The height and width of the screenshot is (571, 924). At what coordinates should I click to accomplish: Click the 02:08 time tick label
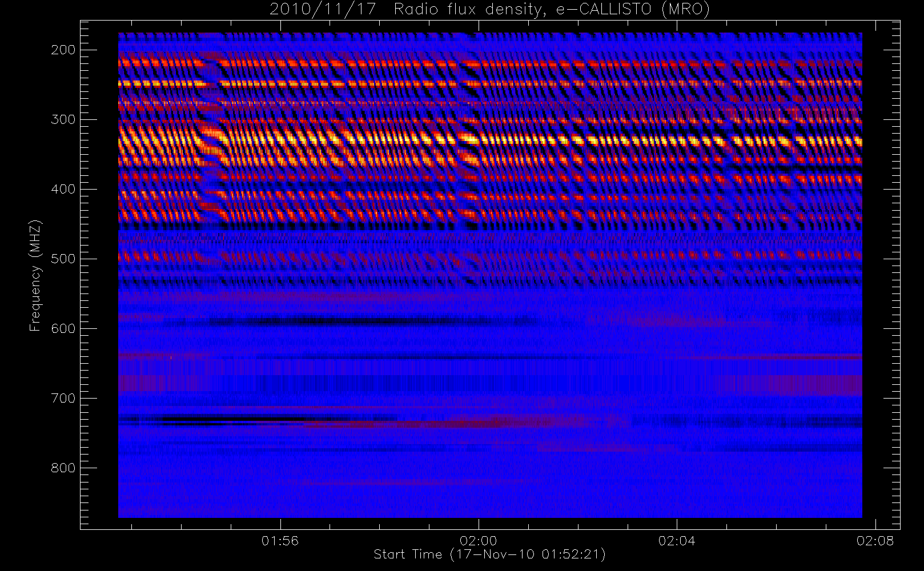[x=875, y=541]
